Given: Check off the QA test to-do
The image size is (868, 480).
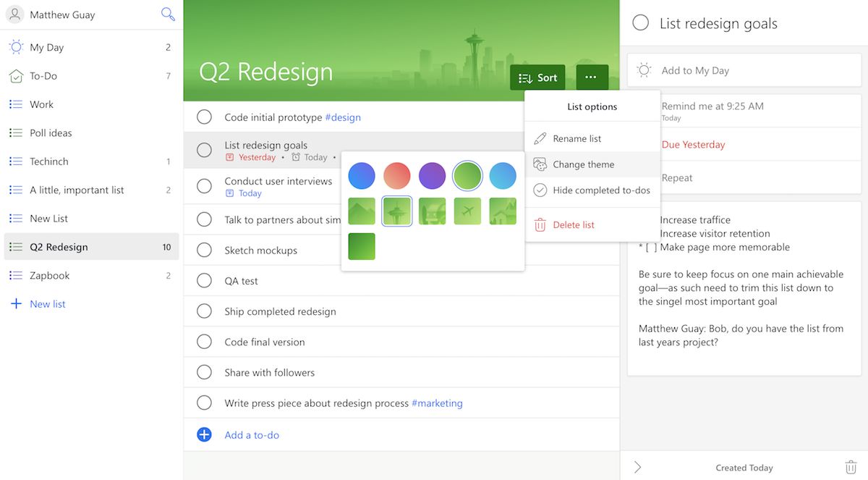Looking at the screenshot, I should (x=204, y=281).
